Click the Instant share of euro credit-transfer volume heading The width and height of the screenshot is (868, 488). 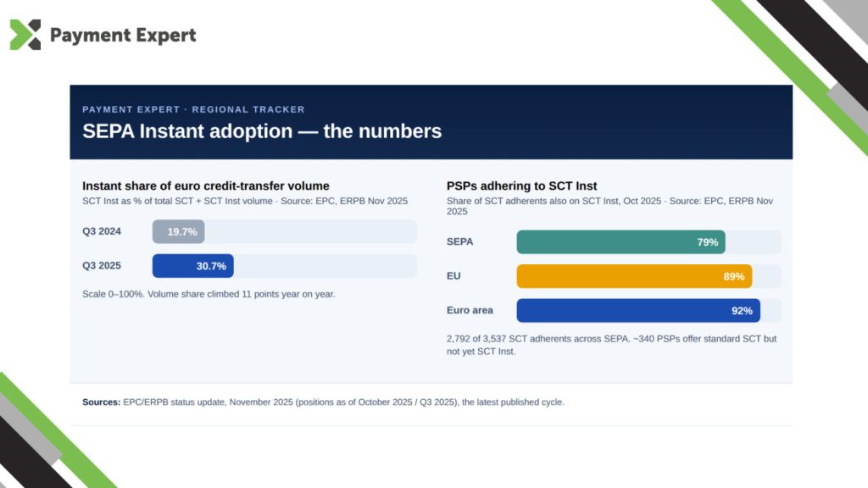coord(206,186)
